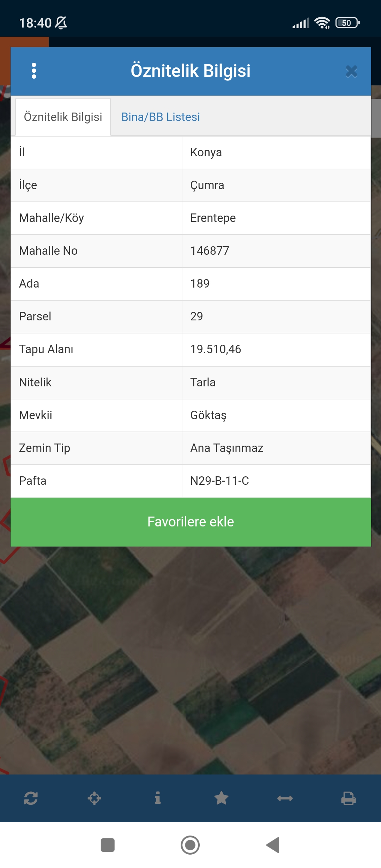
Task: Open the three-dot options menu
Action: pyautogui.click(x=34, y=71)
